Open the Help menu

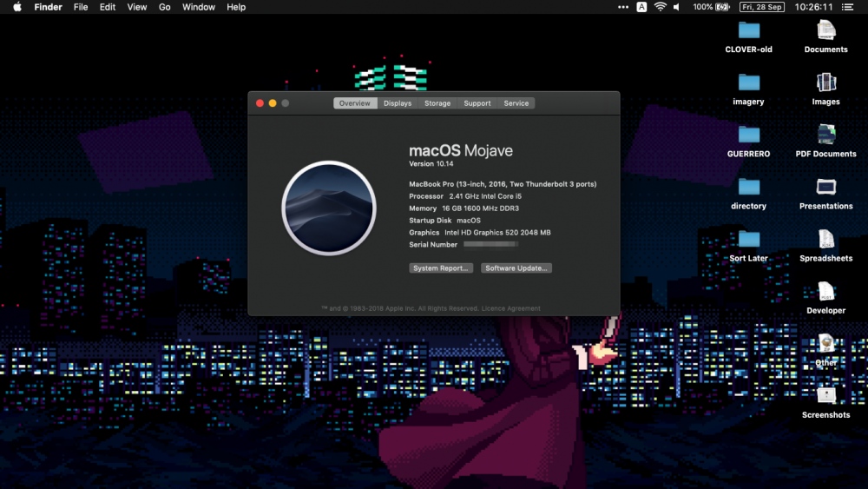(x=236, y=7)
